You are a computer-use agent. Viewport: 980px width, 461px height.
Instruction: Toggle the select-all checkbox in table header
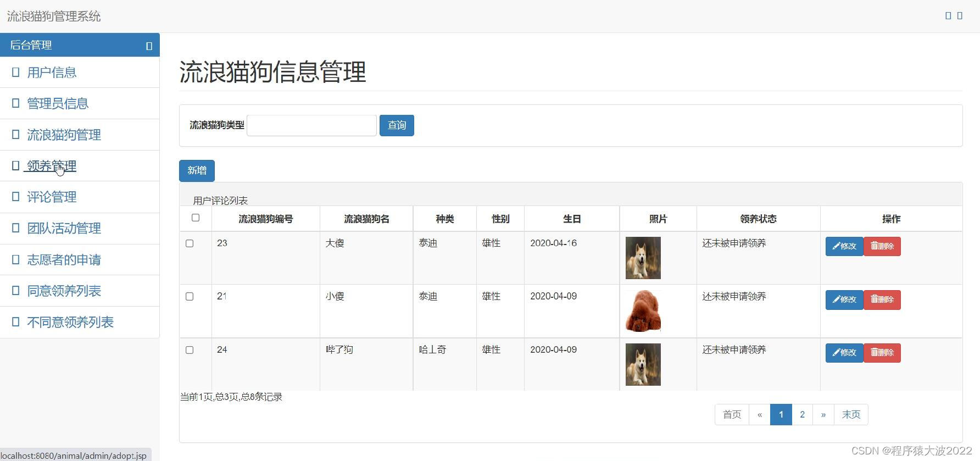tap(195, 218)
